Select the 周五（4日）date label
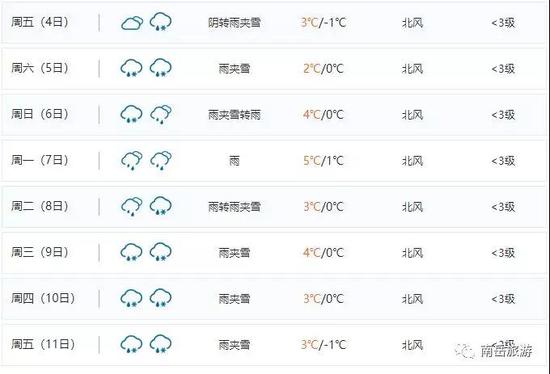The height and width of the screenshot is (374, 550). [x=40, y=22]
